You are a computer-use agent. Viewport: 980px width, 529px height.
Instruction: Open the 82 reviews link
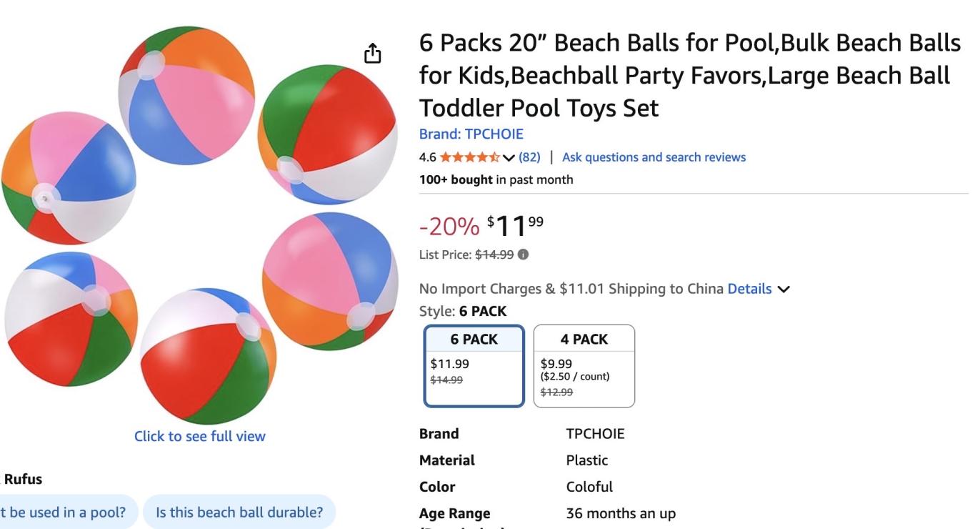[529, 157]
